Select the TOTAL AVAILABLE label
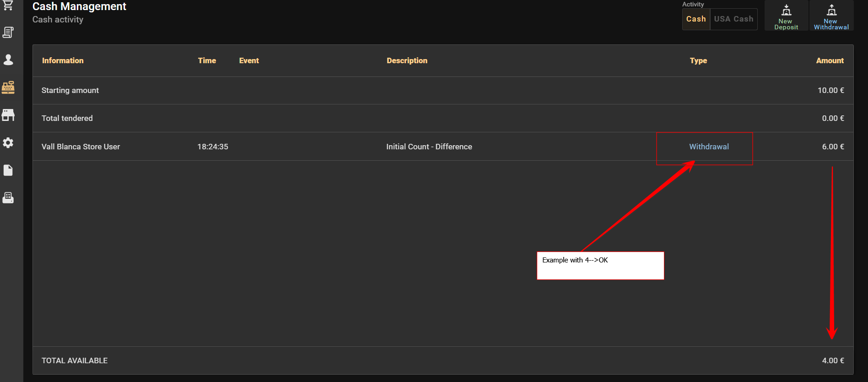The width and height of the screenshot is (868, 382). tap(75, 360)
